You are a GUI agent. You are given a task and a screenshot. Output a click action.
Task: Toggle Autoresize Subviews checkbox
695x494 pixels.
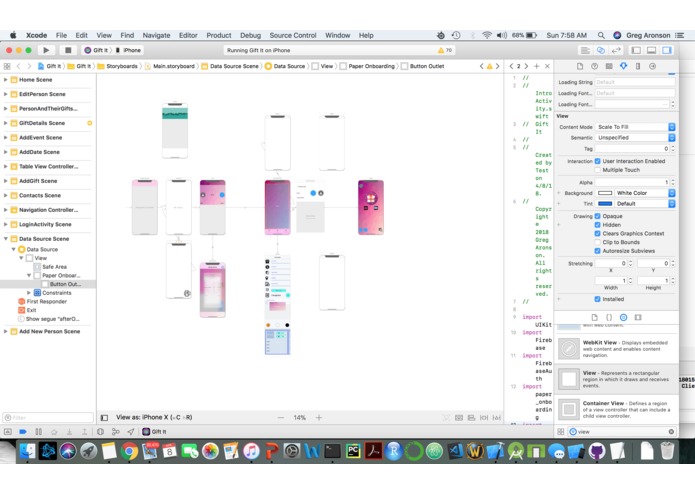coord(597,251)
